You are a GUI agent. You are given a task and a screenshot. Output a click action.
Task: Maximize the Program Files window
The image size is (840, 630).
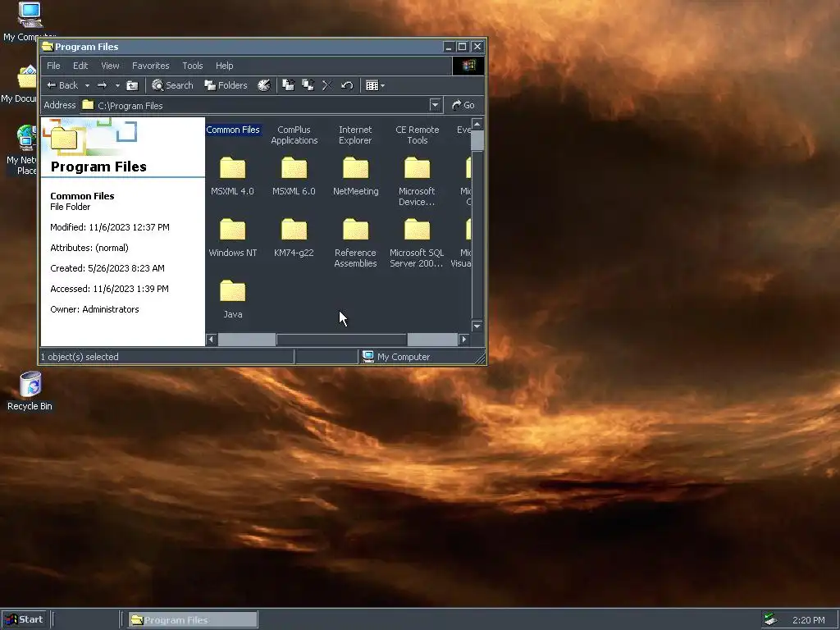(463, 47)
